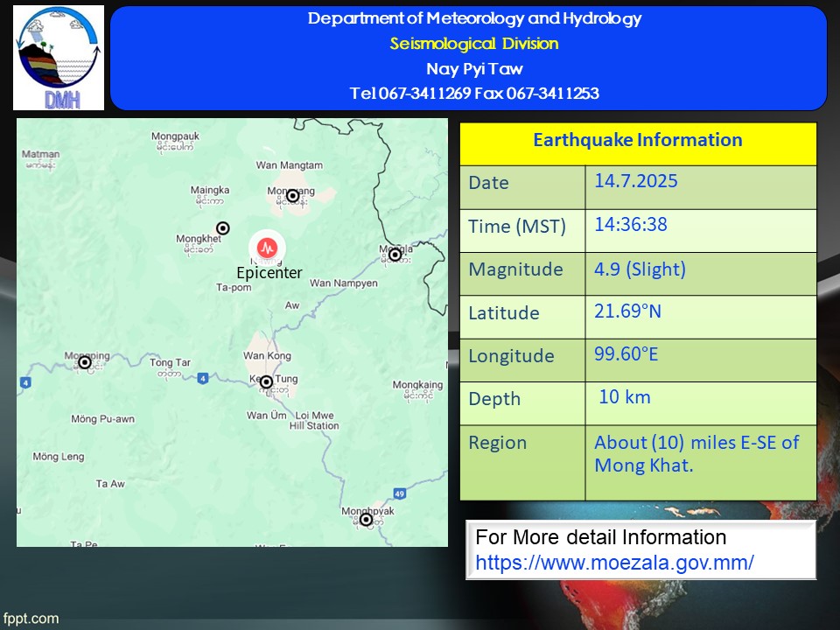Click the Loi Mwe Hill Station label

click(x=314, y=420)
